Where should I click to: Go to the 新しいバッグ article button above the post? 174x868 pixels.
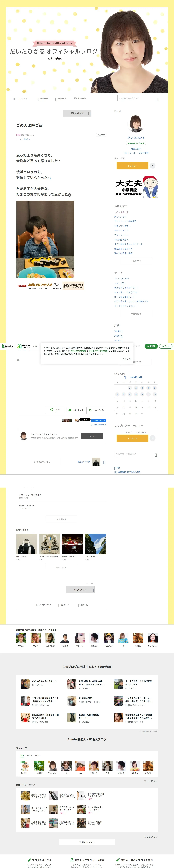[x=77, y=113]
